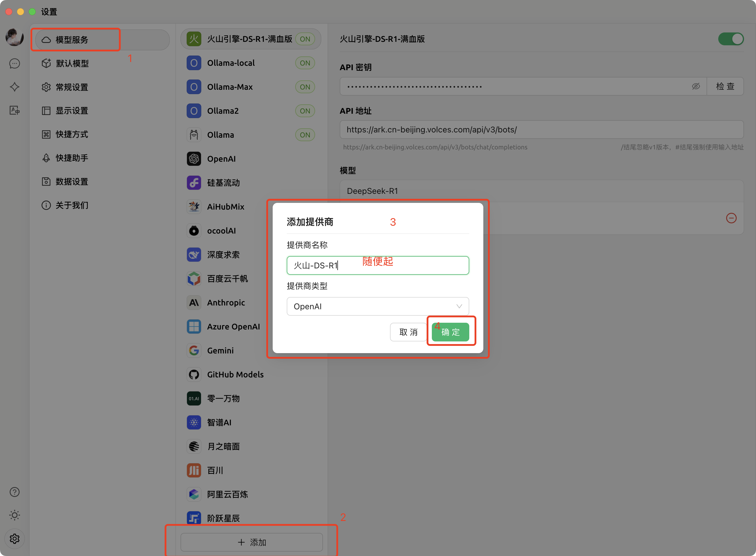The height and width of the screenshot is (556, 756).
Task: Select the 百川 provider icon
Action: (194, 471)
